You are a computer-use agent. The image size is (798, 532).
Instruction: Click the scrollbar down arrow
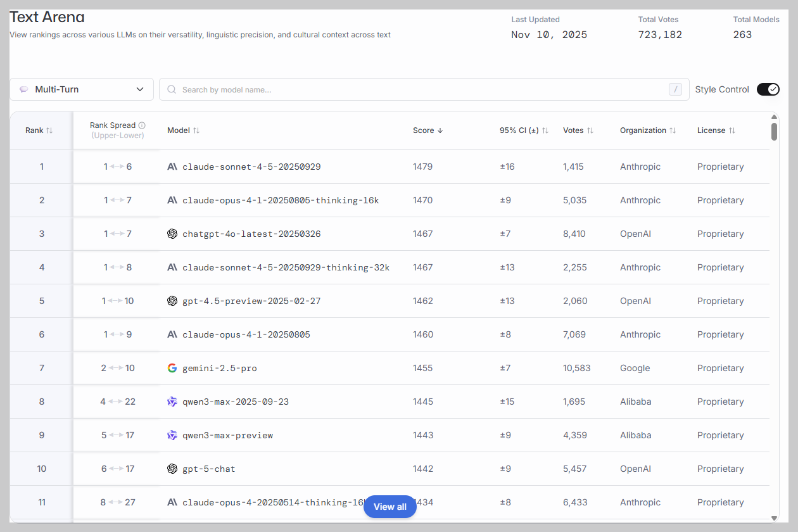774,518
